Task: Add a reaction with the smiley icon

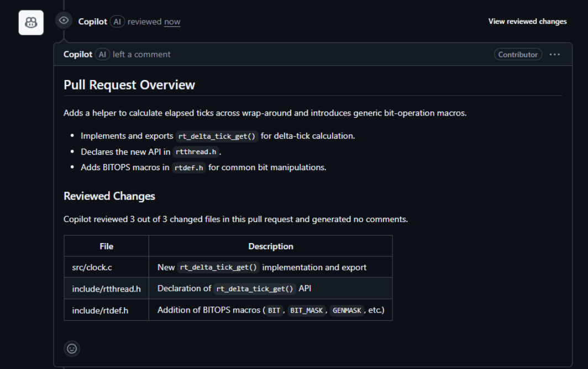Action: (72, 349)
